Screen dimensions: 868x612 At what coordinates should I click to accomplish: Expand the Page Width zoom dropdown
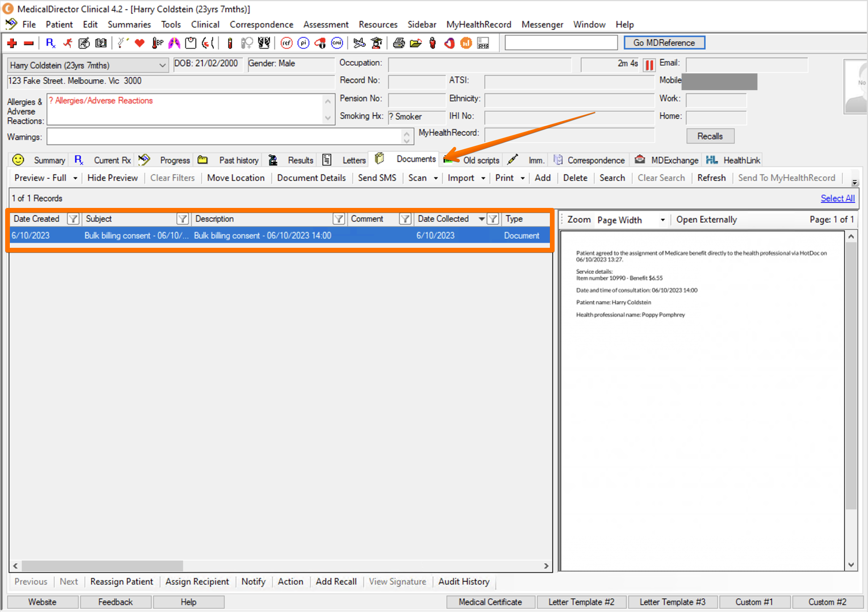coord(662,220)
